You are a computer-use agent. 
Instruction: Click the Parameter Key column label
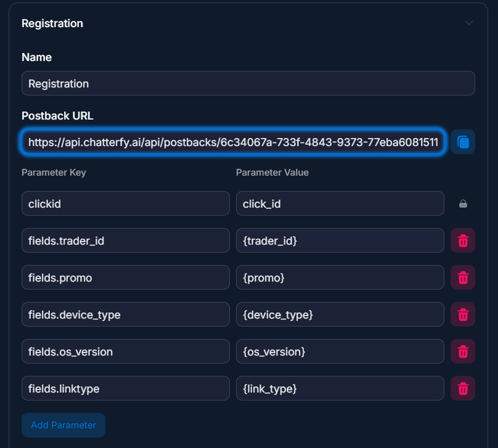(x=54, y=173)
